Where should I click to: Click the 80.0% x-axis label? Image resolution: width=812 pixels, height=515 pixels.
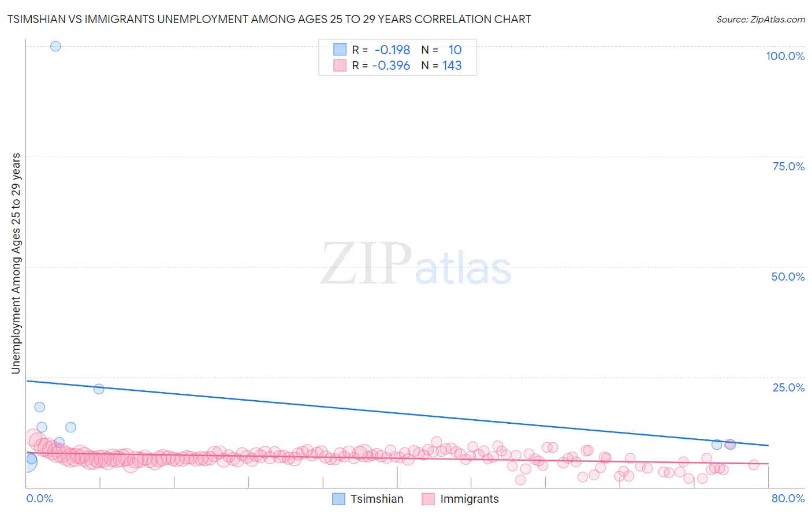coord(788,498)
